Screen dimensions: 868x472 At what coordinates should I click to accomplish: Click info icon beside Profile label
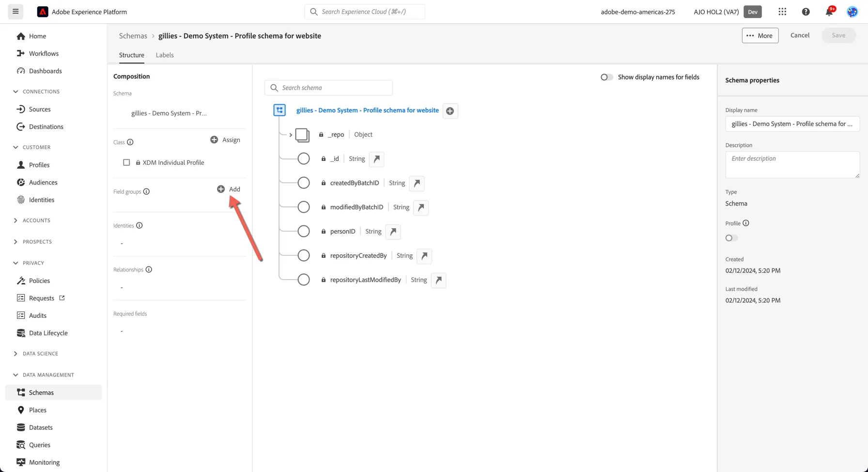pyautogui.click(x=746, y=223)
